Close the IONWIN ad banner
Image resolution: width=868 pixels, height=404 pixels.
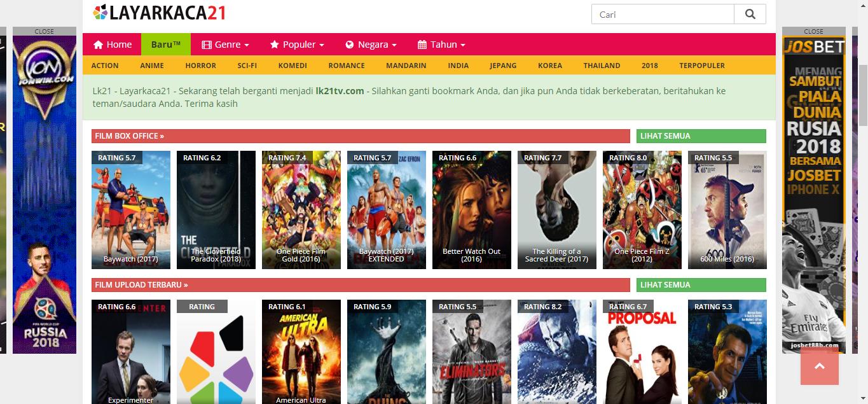(45, 31)
